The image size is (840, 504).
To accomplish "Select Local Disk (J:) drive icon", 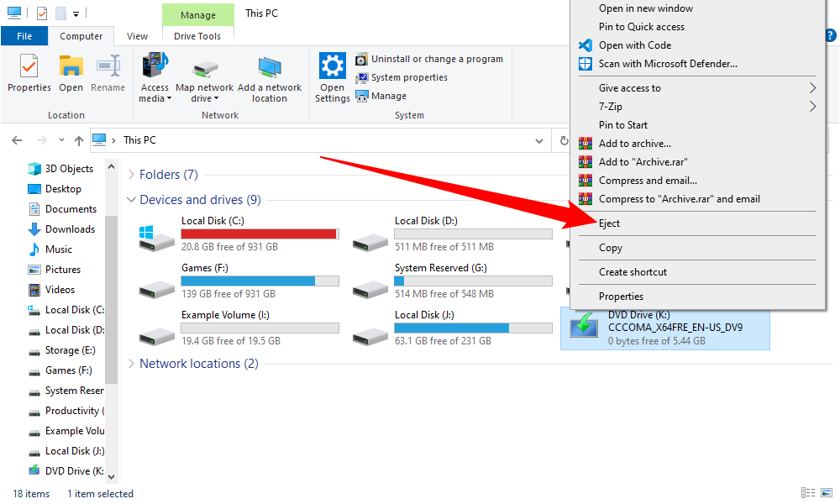I will [x=370, y=337].
